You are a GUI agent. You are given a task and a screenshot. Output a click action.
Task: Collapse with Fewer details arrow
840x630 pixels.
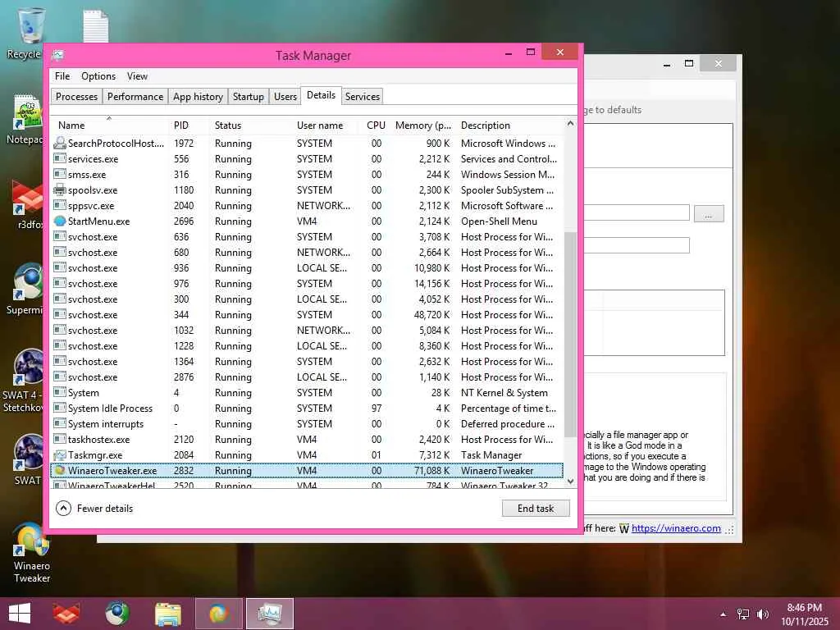click(x=63, y=509)
